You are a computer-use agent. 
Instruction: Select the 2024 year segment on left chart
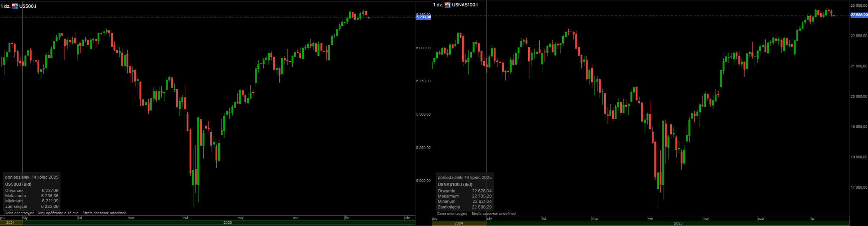(10, 223)
